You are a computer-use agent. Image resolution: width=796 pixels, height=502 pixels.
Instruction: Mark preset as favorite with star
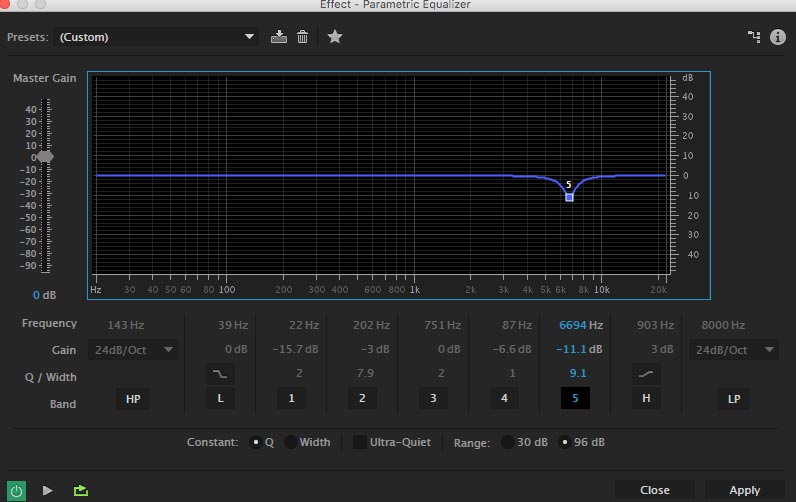[335, 37]
